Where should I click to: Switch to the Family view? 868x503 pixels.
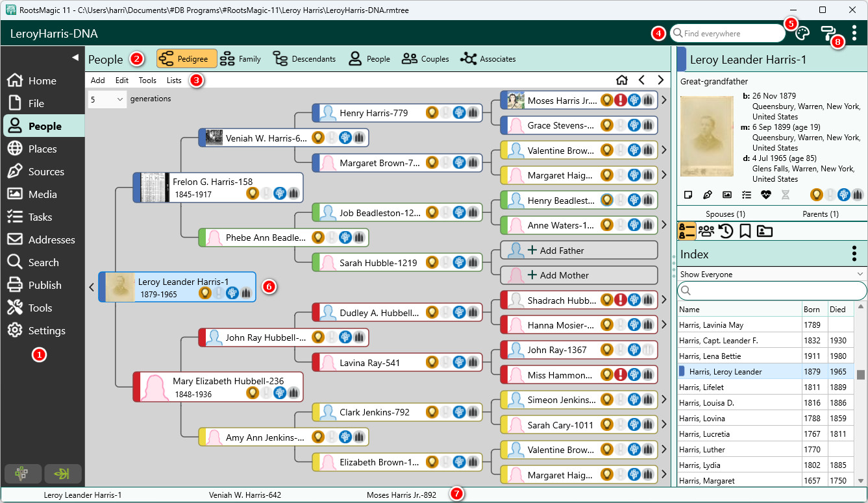240,59
